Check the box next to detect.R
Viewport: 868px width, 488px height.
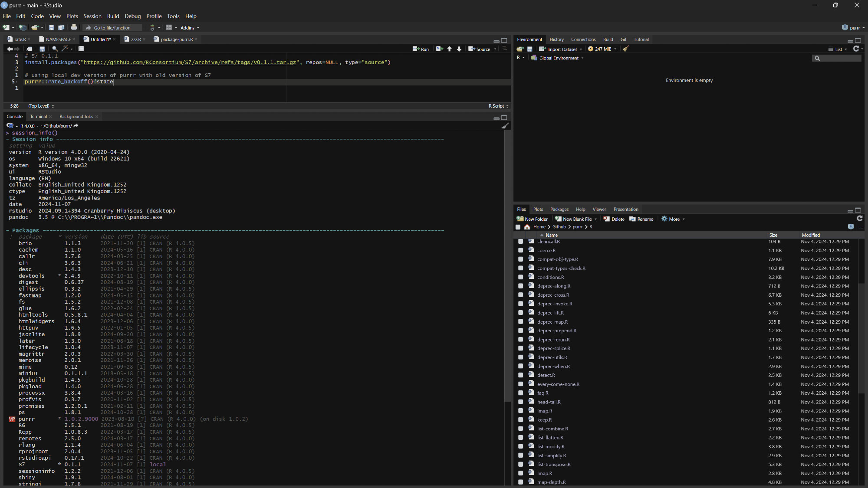click(x=520, y=375)
